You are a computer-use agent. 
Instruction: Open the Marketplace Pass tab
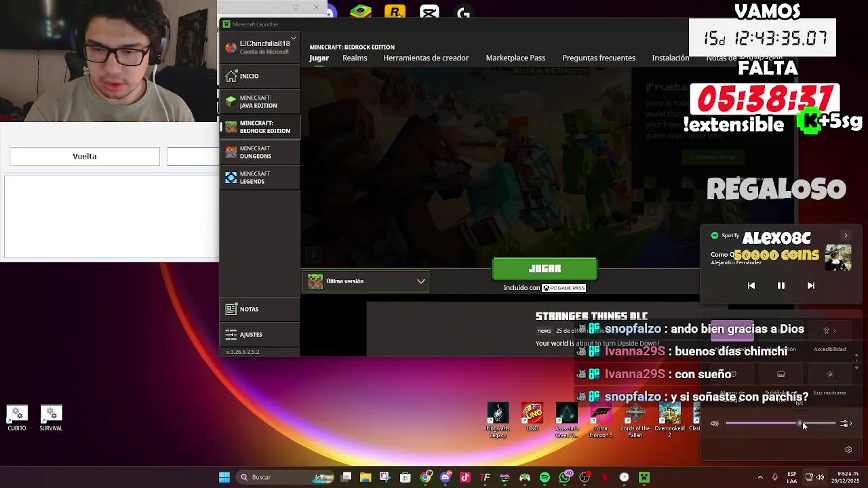(x=515, y=58)
